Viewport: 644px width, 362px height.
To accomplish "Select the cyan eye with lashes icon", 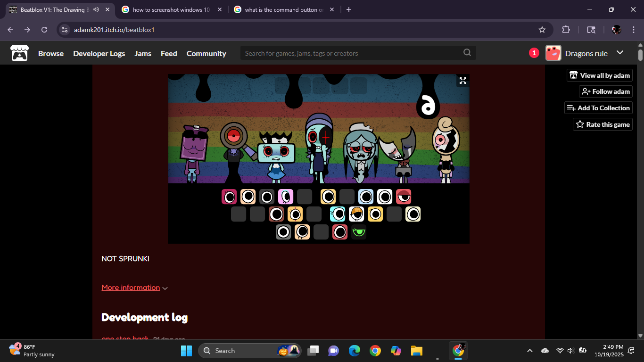I will pyautogui.click(x=338, y=214).
